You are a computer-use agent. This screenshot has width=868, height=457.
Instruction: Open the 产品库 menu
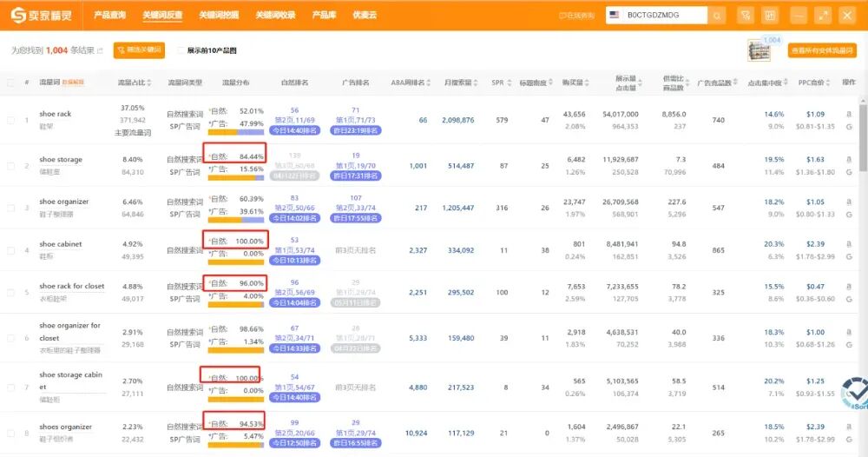(x=324, y=15)
